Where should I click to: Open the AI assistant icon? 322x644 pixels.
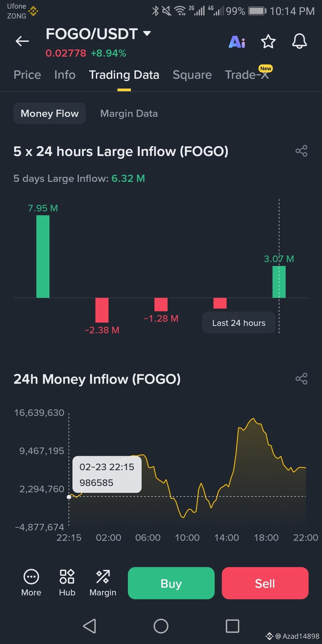tap(237, 41)
